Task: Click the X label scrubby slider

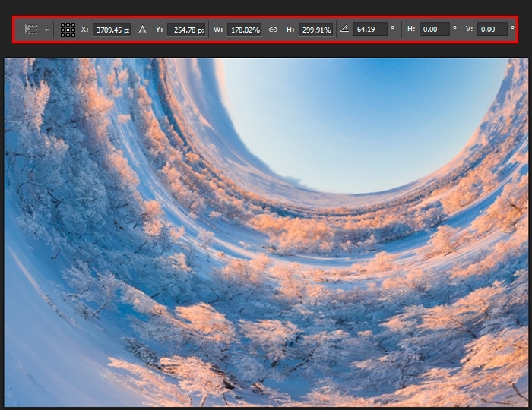Action: coord(84,30)
